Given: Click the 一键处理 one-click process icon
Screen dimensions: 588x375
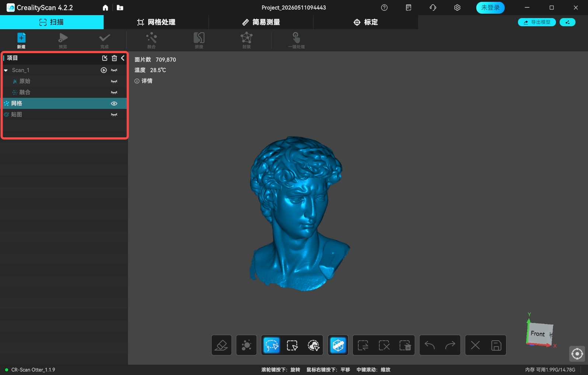Looking at the screenshot, I should (296, 38).
